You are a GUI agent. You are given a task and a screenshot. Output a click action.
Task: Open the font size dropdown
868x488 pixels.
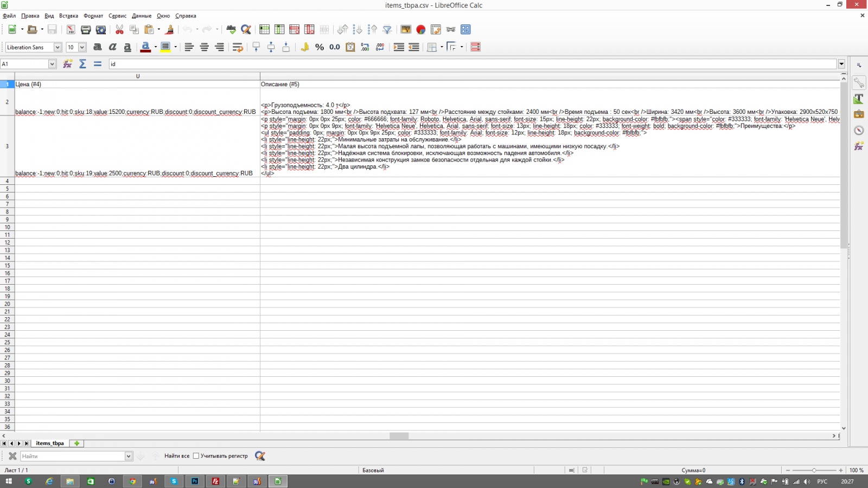point(82,47)
